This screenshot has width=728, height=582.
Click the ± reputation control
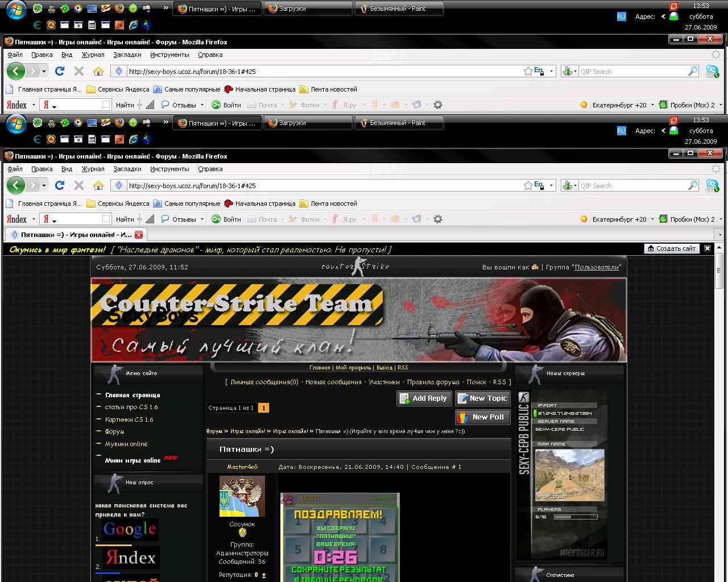point(263,575)
